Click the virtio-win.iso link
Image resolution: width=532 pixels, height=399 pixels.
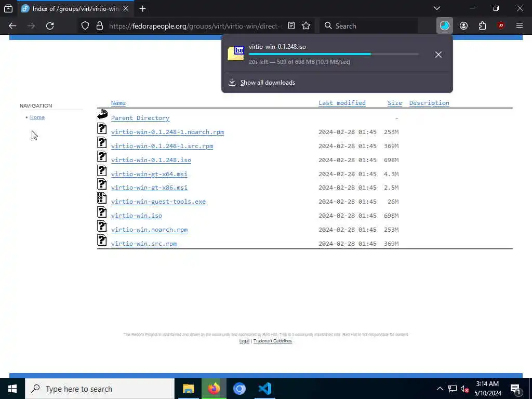pos(137,216)
